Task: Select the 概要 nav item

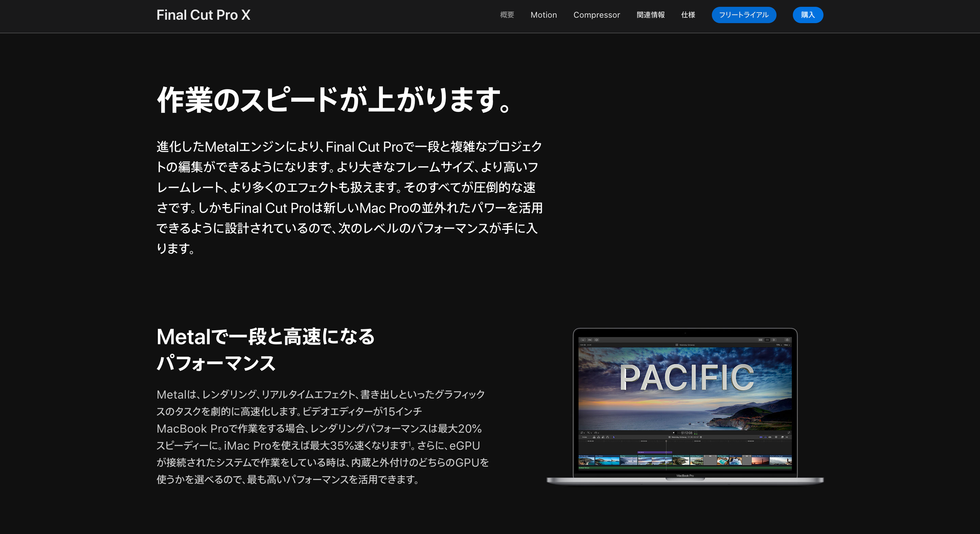Action: (507, 15)
